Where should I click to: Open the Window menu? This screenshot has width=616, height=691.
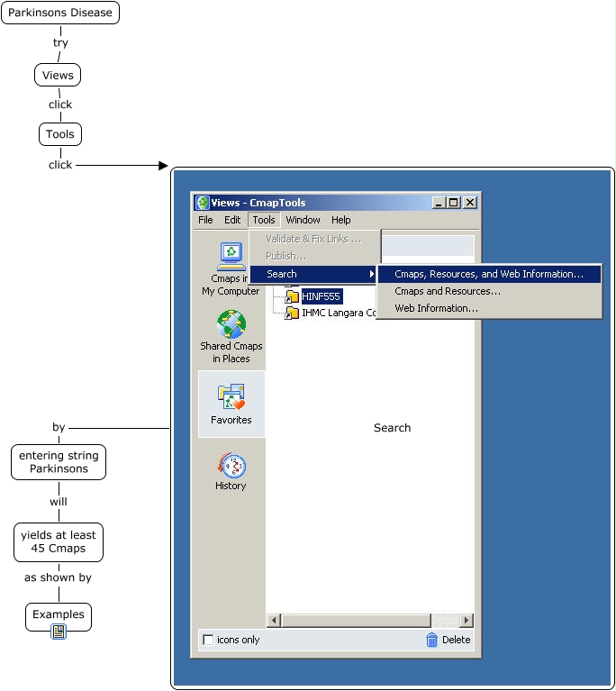[x=303, y=220]
